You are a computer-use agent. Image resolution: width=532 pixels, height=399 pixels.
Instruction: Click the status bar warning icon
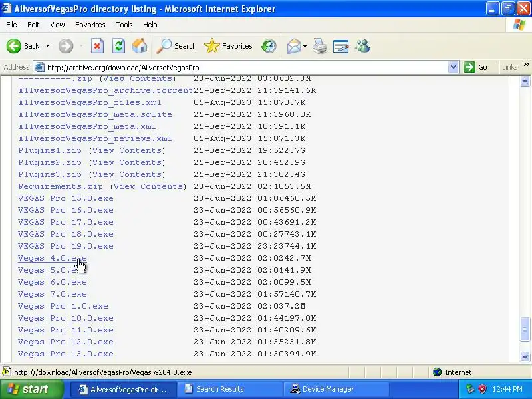[x=7, y=372]
